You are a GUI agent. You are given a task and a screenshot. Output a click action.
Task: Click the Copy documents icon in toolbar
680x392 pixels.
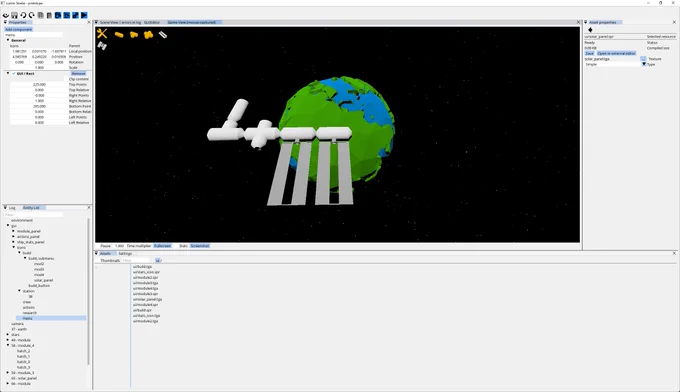(40, 15)
